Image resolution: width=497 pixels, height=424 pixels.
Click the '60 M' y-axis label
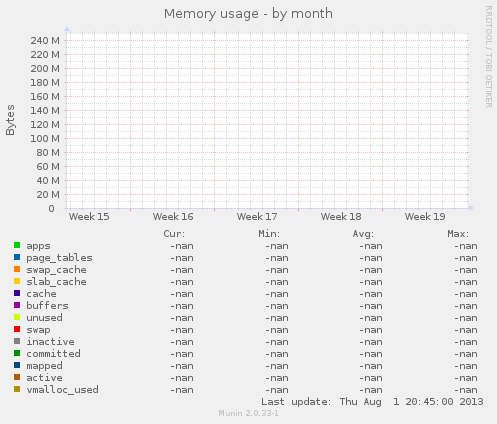[48, 167]
